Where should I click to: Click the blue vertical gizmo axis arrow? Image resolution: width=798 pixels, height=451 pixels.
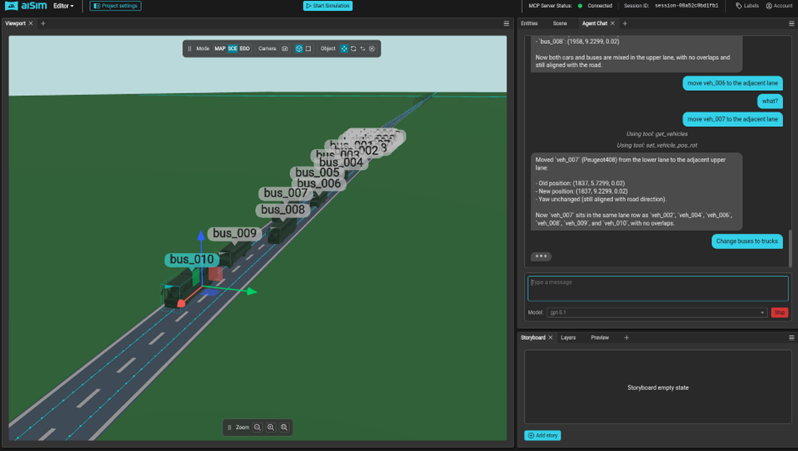coord(201,236)
